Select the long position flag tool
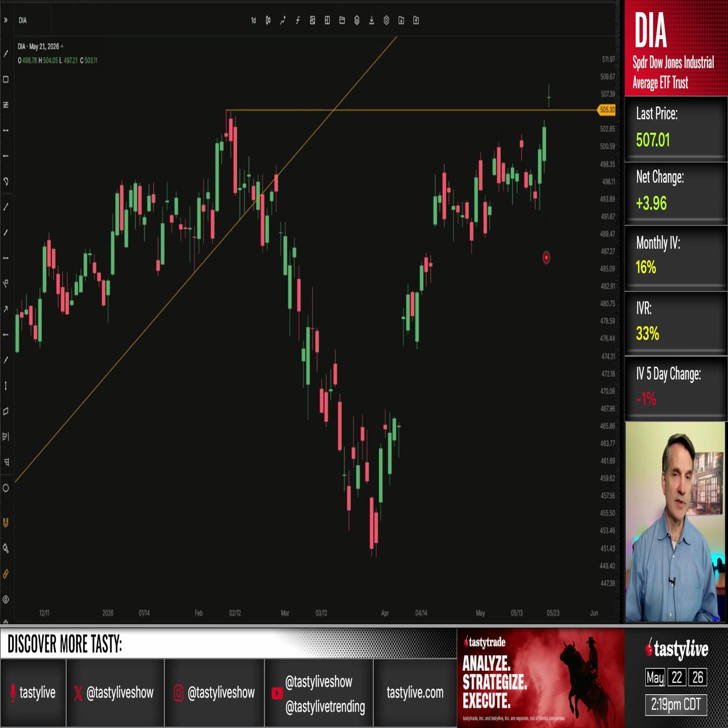Screen dimensions: 728x728 tap(6, 437)
